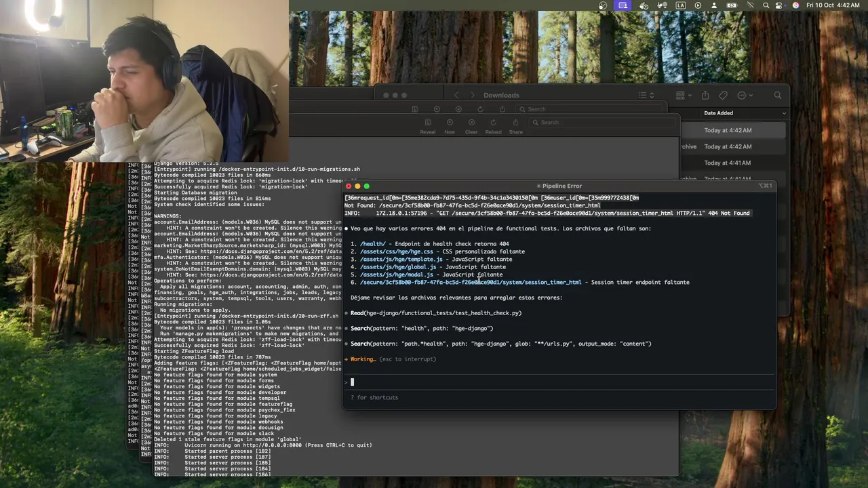Viewport: 868px width, 488px height.
Task: Click the Share icon in Finder toolbar
Action: (705, 96)
